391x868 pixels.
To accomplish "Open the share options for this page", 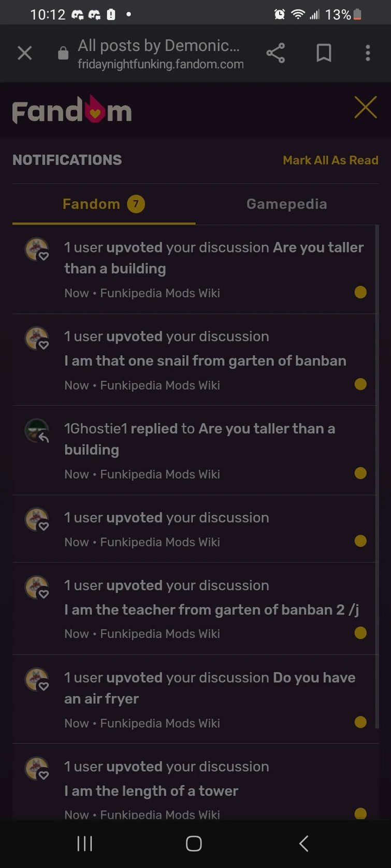I will (x=276, y=53).
